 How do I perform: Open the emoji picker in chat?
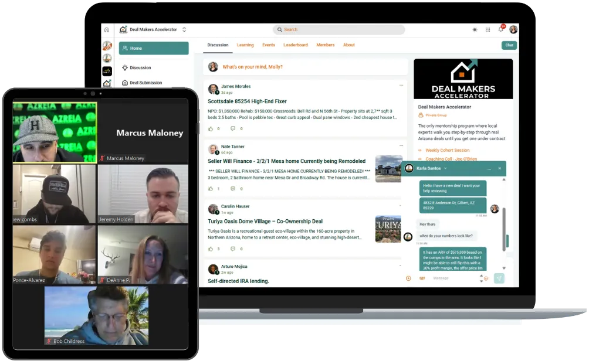click(486, 278)
